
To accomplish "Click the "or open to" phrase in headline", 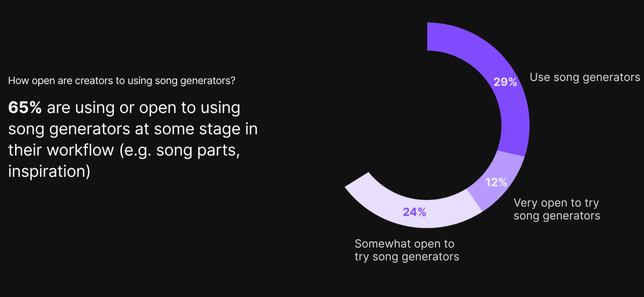I will point(162,108).
